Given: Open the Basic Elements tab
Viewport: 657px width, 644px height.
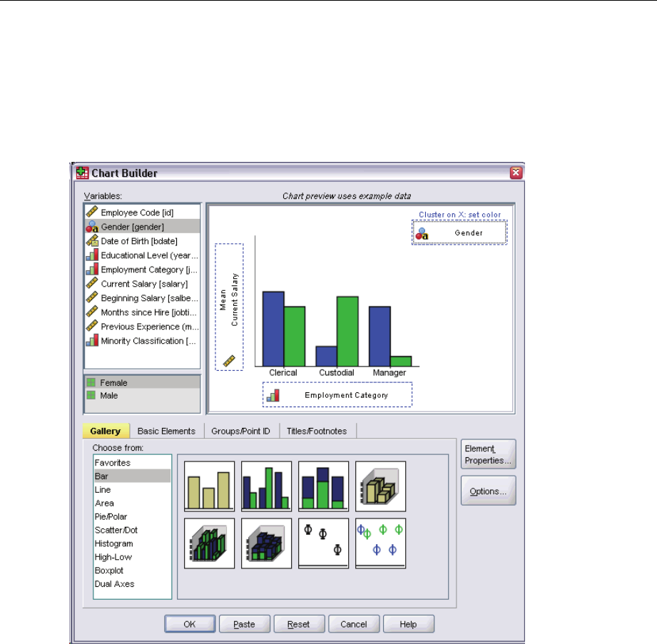Looking at the screenshot, I should (166, 431).
